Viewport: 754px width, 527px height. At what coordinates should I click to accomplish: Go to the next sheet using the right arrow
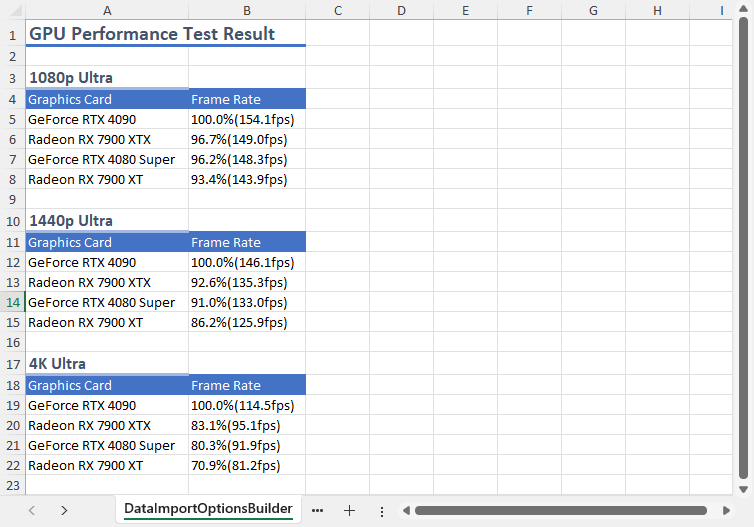point(64,510)
